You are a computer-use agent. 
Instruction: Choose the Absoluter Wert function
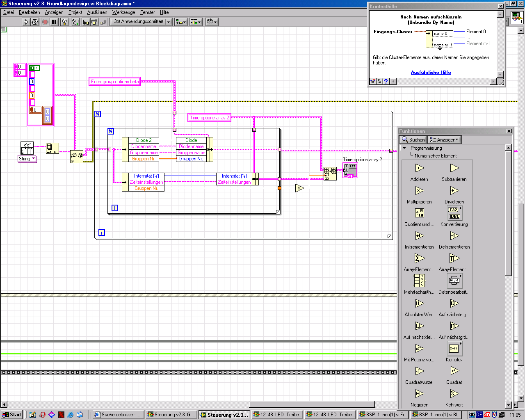coord(419,304)
